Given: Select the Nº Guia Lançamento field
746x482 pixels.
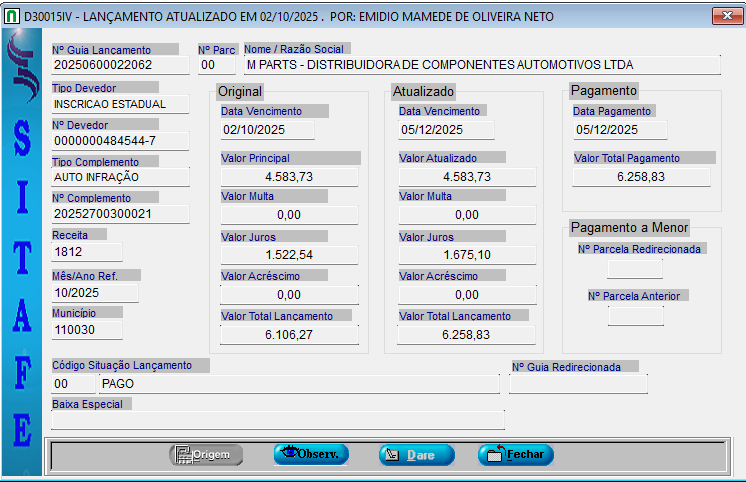Looking at the screenshot, I should click(x=120, y=65).
